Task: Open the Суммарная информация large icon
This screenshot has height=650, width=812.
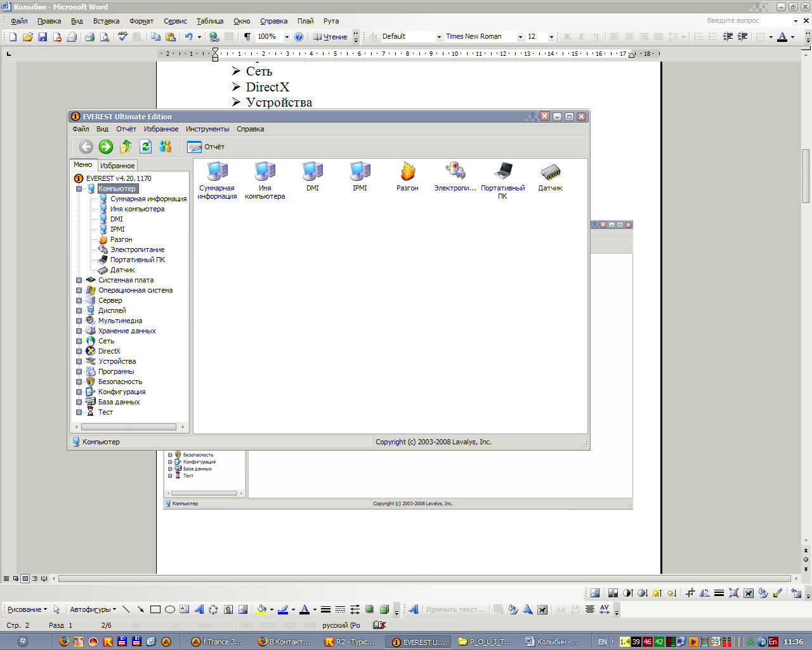Action: (x=217, y=182)
